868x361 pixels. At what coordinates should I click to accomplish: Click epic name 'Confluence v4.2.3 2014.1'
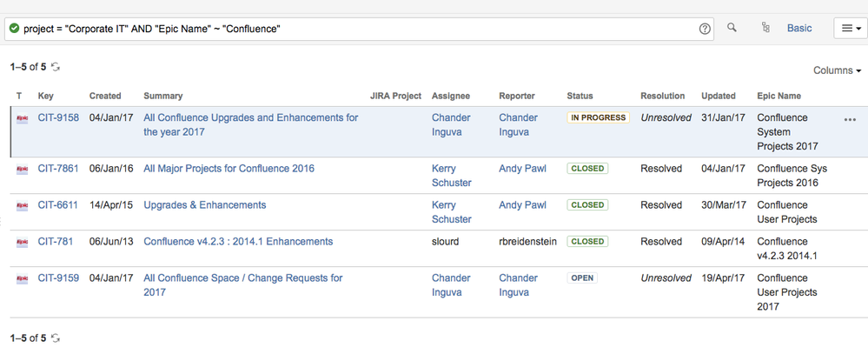(787, 249)
